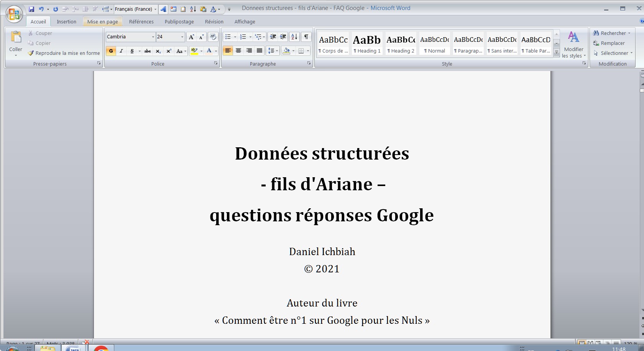Open the Publipostage tab

179,21
